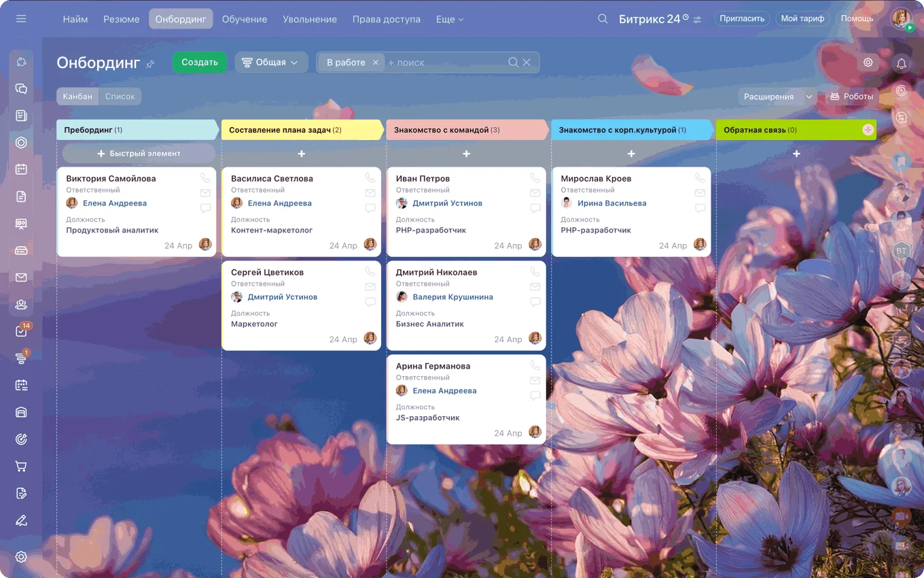Switch to Список view
The height and width of the screenshot is (578, 924).
tap(120, 97)
